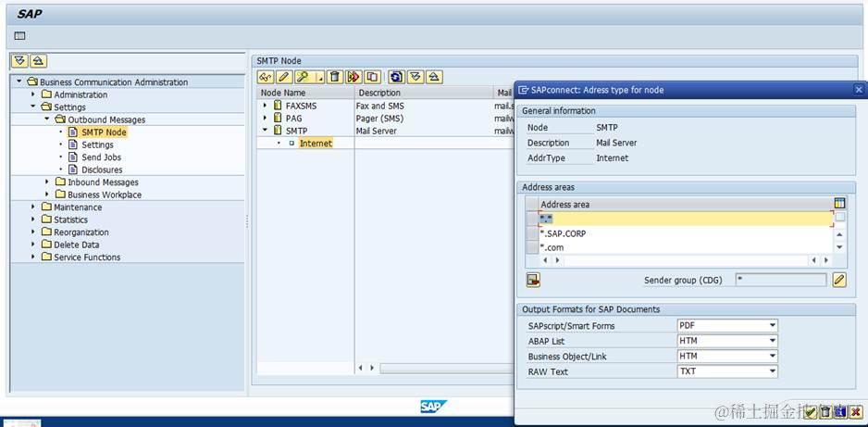Cancel dialog with the red X icon

tap(855, 411)
